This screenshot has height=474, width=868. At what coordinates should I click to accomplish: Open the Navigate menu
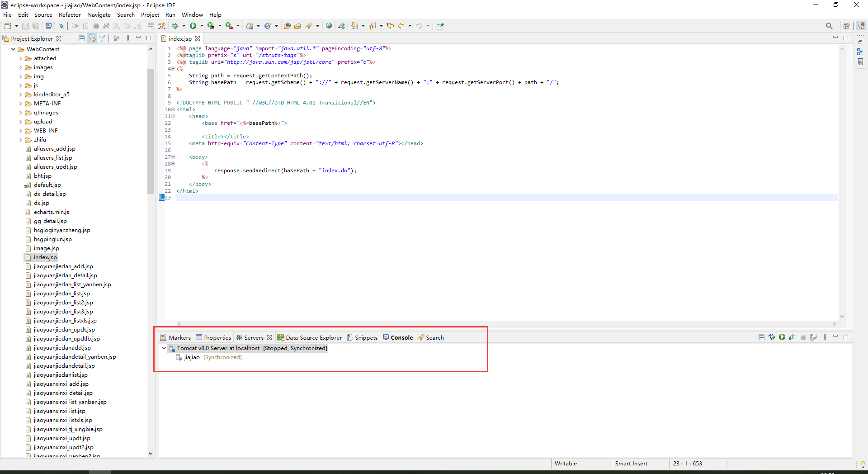(99, 14)
